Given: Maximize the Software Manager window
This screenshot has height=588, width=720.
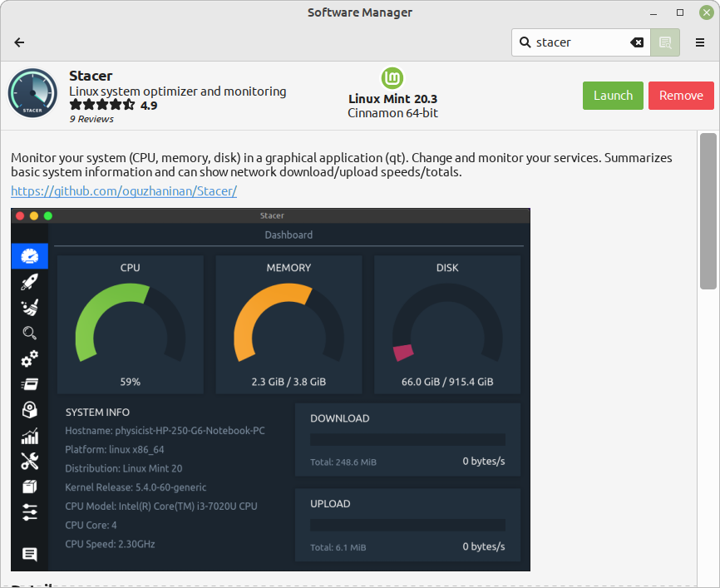Looking at the screenshot, I should (x=680, y=12).
